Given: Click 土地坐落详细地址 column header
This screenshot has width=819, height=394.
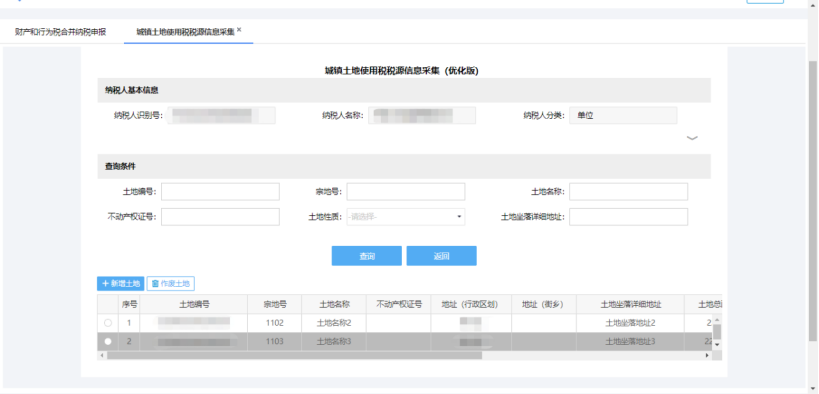Looking at the screenshot, I should tap(630, 304).
